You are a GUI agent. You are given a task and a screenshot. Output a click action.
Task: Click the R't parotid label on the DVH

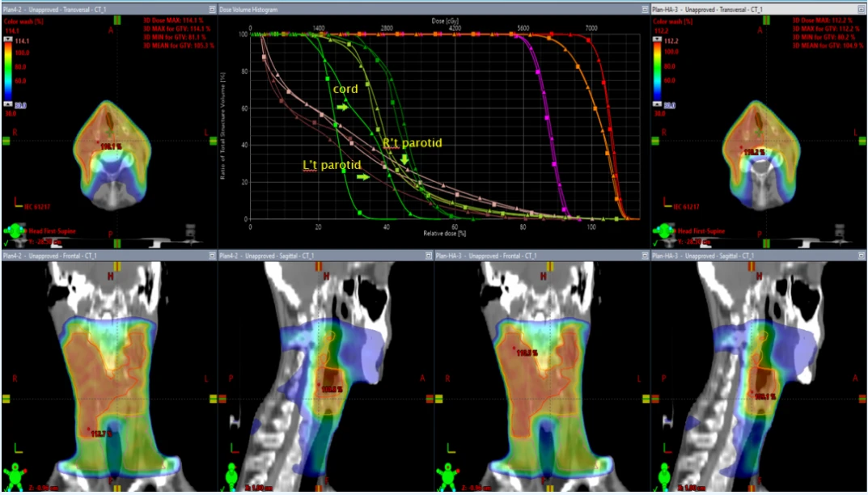(413, 143)
